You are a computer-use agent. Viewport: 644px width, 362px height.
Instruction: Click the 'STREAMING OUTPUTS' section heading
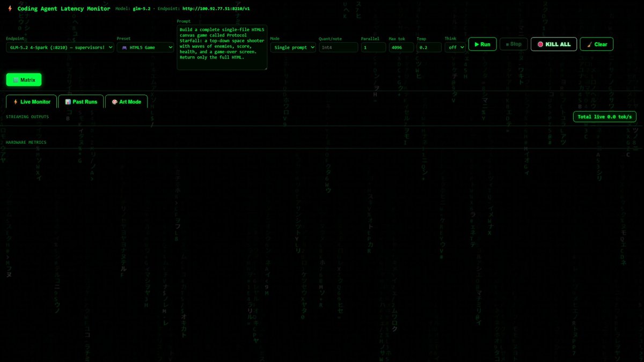27,117
